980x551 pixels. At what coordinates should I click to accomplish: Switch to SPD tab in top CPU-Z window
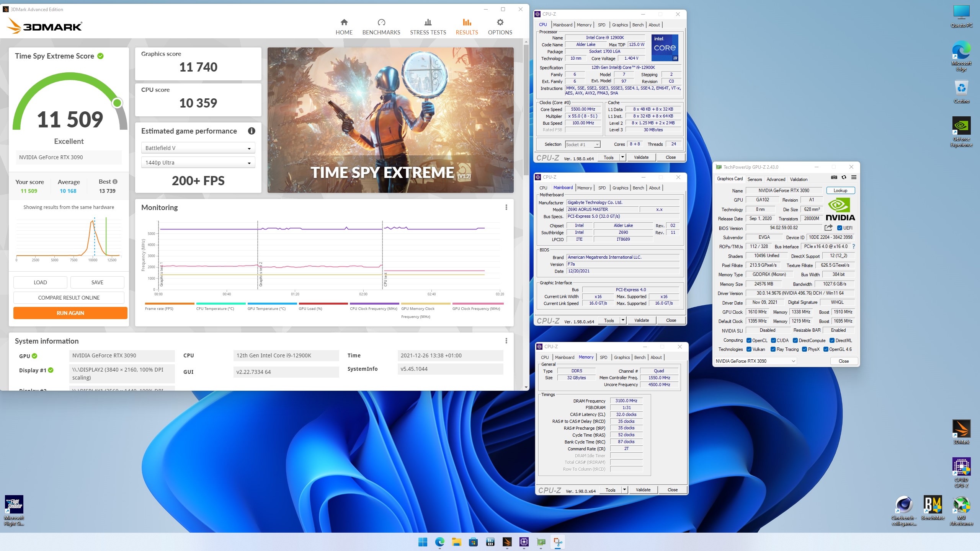601,25
